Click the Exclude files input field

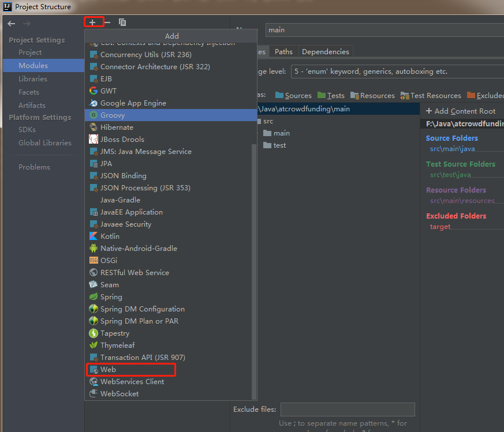[348, 409]
